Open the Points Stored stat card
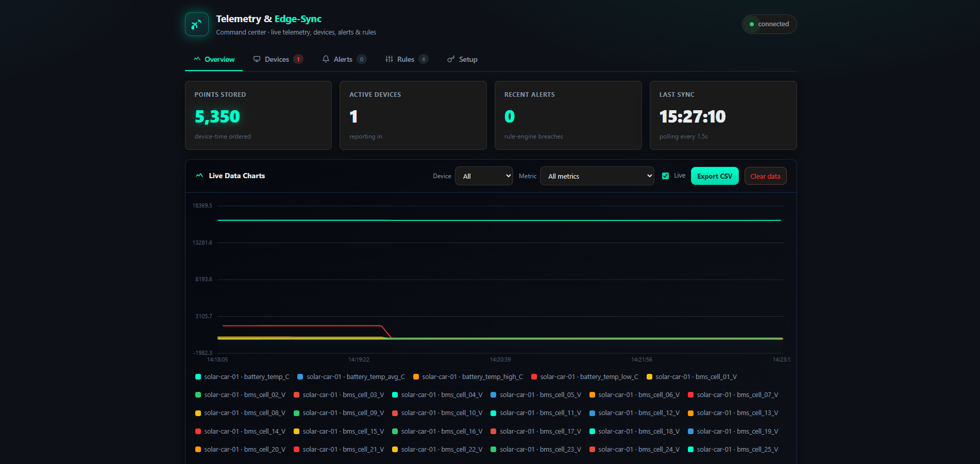The height and width of the screenshot is (464, 980). click(x=258, y=115)
